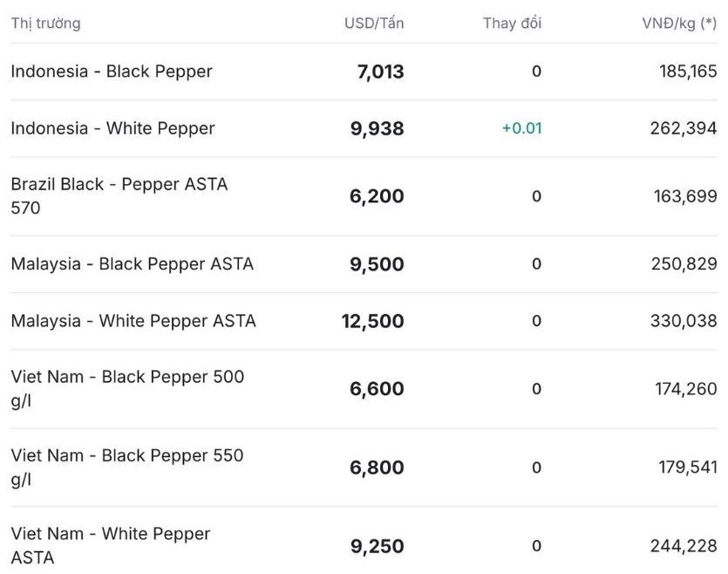The image size is (728, 574).
Task: Select the 9,938 USD price
Action: pyautogui.click(x=377, y=128)
